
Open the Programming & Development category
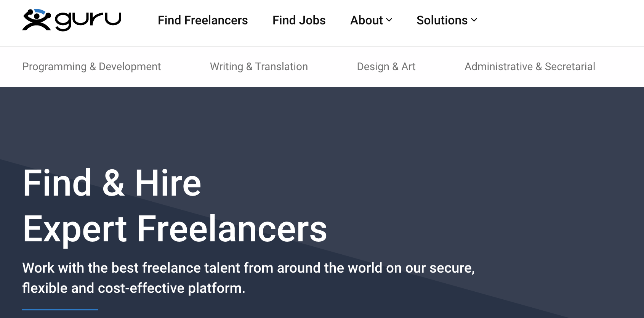pos(91,67)
